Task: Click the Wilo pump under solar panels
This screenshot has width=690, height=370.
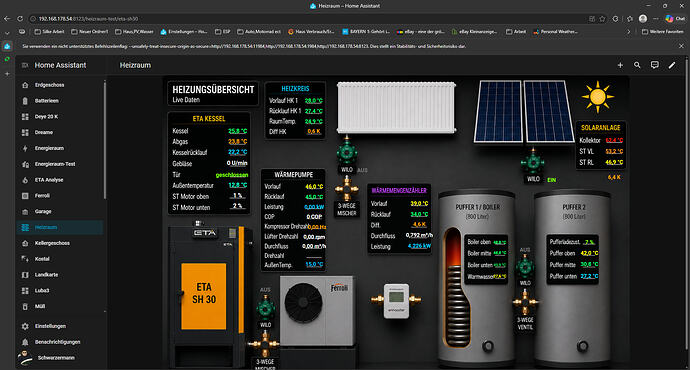Action: pos(533,161)
